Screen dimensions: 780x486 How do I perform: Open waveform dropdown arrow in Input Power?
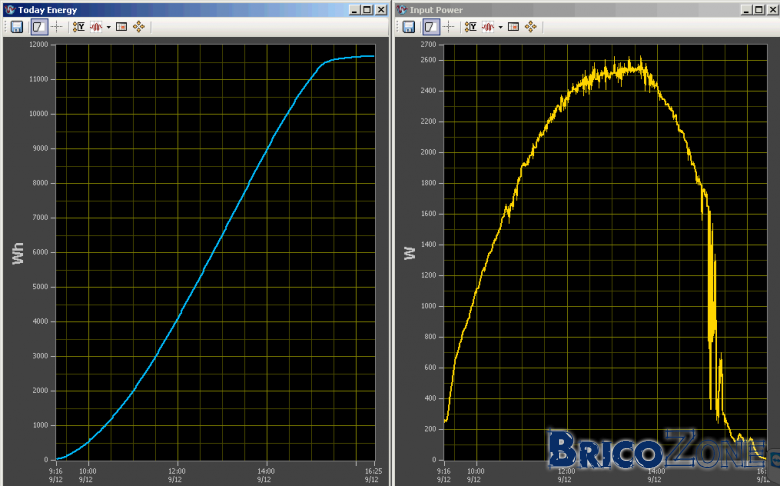500,27
